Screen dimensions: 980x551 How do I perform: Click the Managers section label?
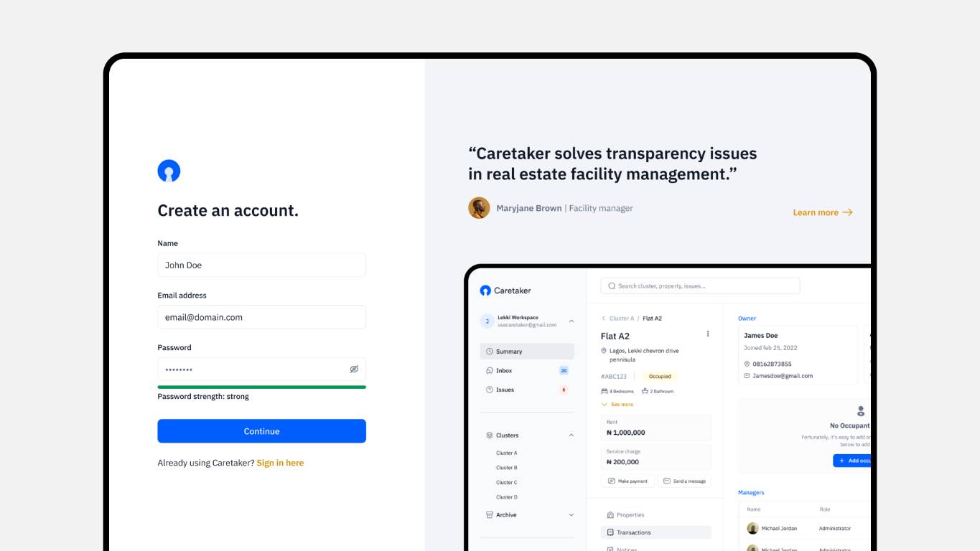[751, 493]
